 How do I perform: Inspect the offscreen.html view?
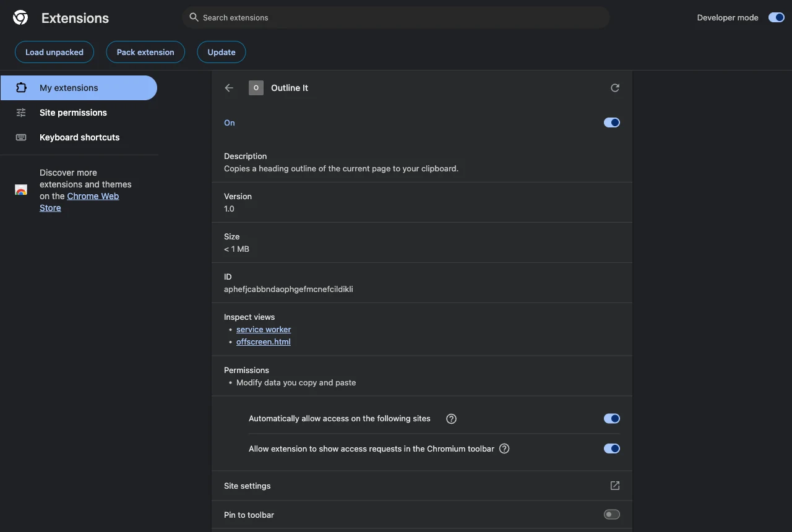click(x=264, y=342)
